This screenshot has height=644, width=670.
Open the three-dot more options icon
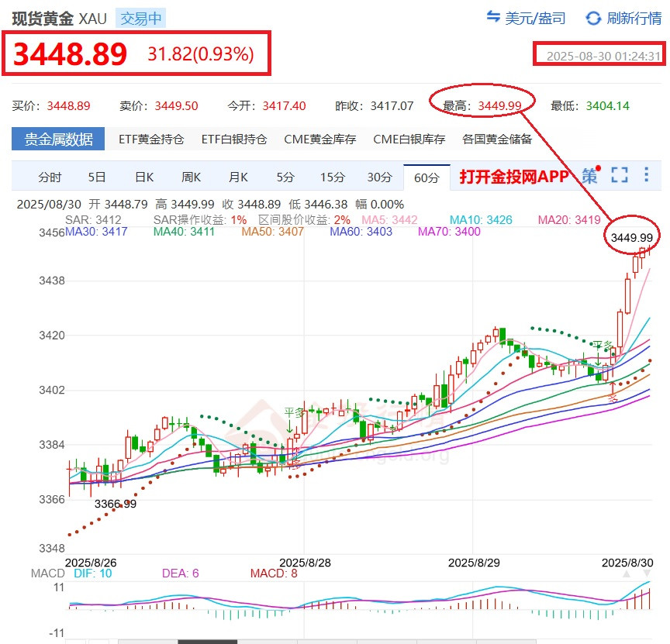(646, 176)
